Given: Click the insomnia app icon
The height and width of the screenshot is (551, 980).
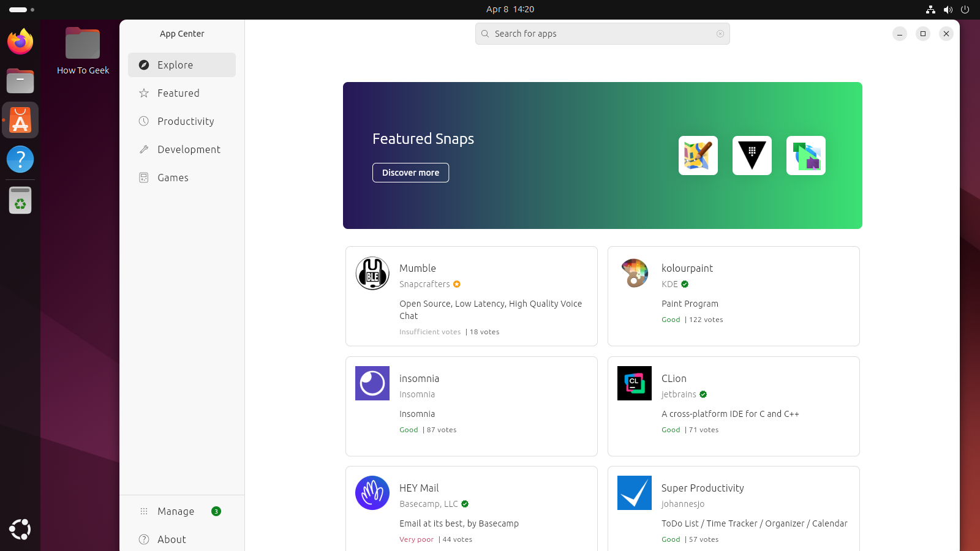Looking at the screenshot, I should click(372, 383).
